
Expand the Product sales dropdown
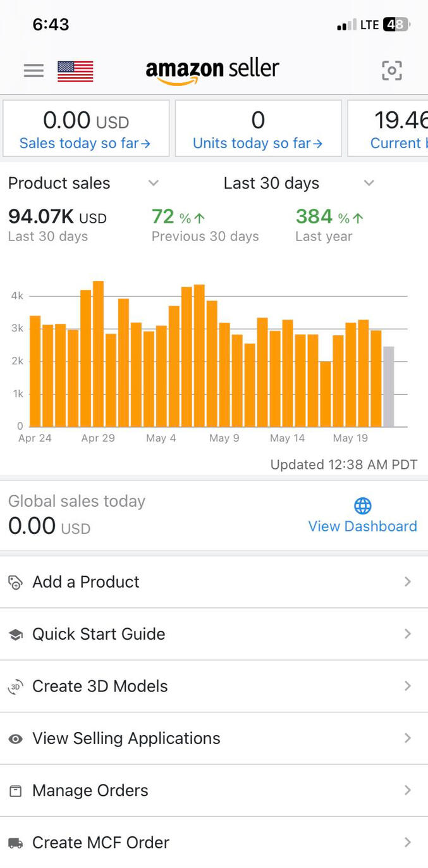click(x=153, y=183)
